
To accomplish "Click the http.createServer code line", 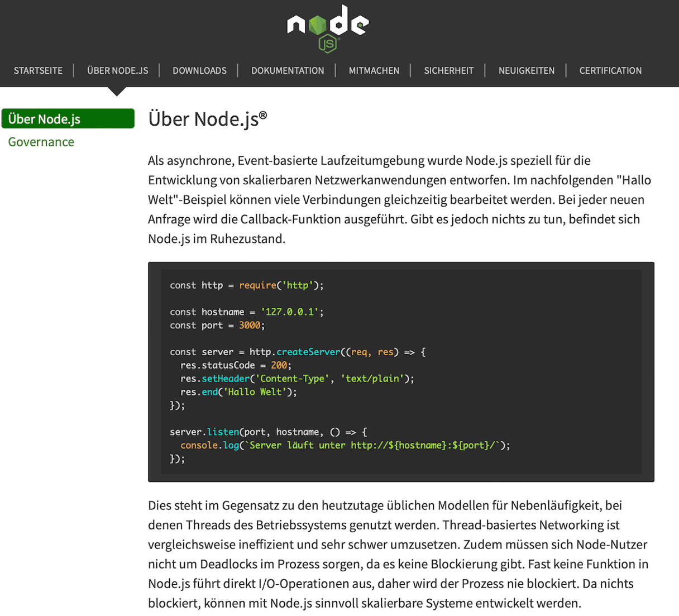I will (x=298, y=352).
